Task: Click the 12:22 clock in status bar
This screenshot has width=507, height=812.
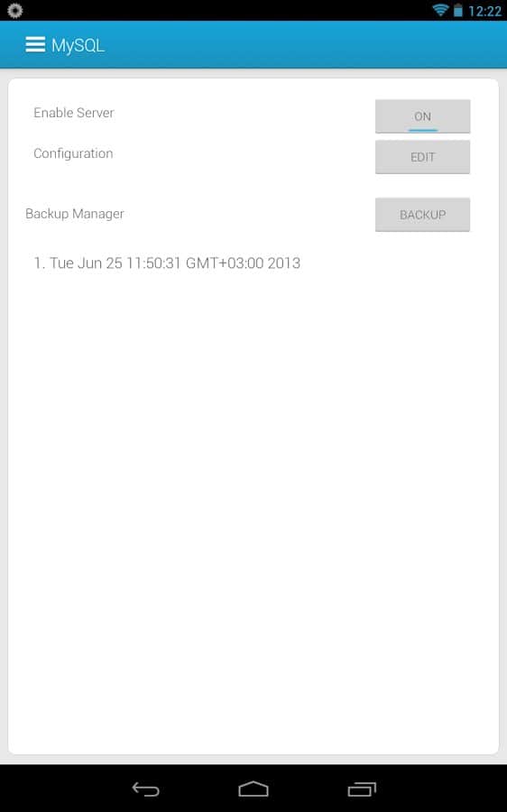Action: tap(484, 11)
